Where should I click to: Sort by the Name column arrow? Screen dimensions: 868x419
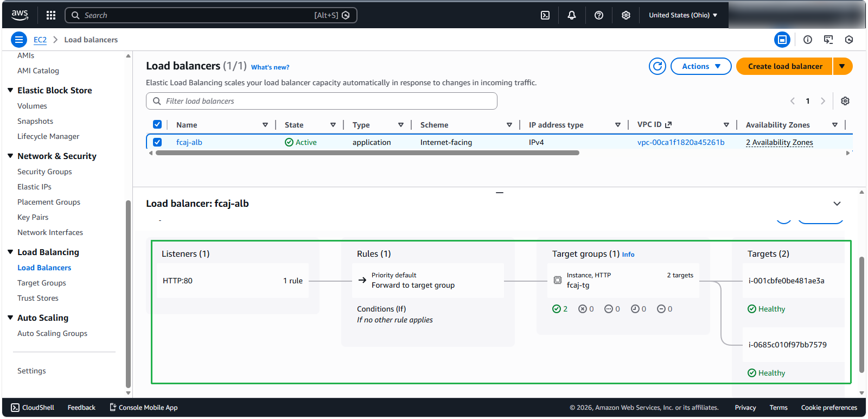265,125
